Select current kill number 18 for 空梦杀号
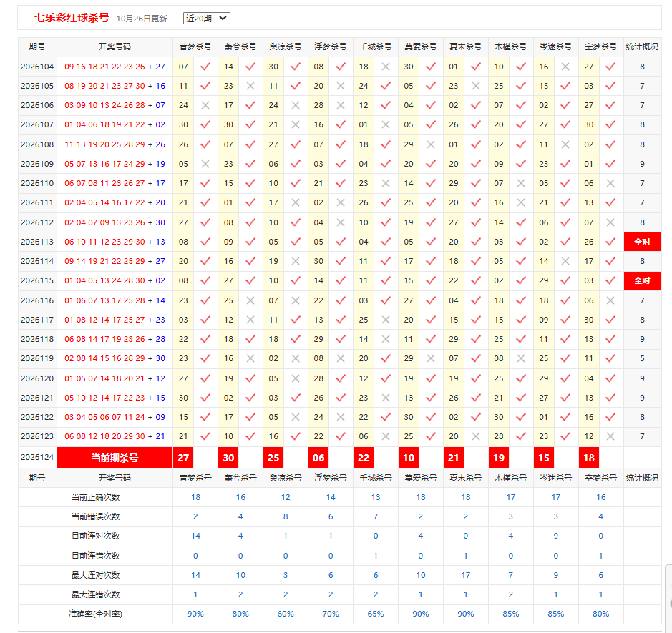Viewport: 672px width, 633px height. (x=589, y=457)
